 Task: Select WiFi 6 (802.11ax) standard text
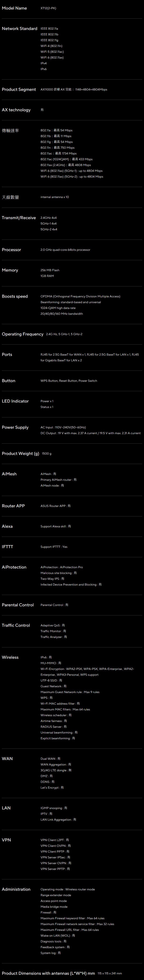click(x=52, y=57)
